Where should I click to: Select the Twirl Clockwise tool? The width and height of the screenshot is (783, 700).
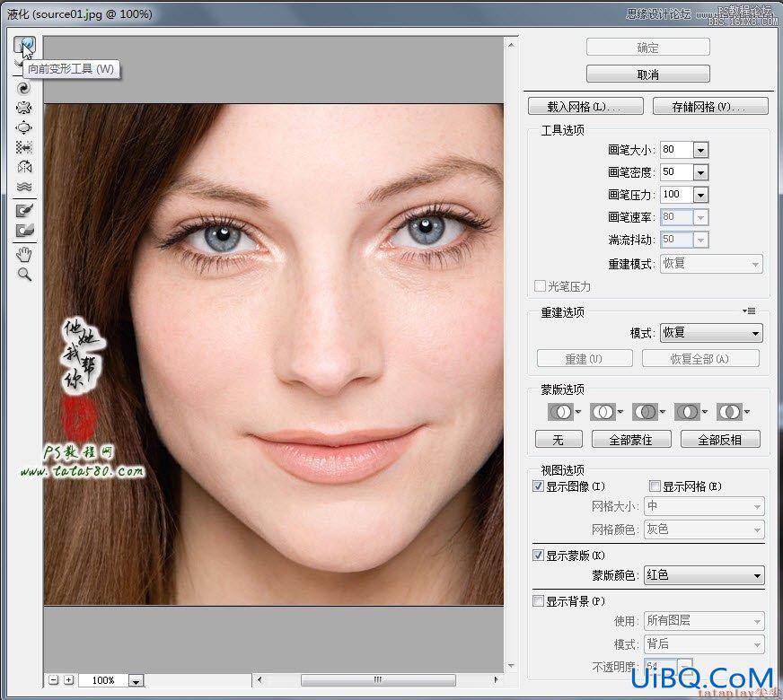coord(24,88)
